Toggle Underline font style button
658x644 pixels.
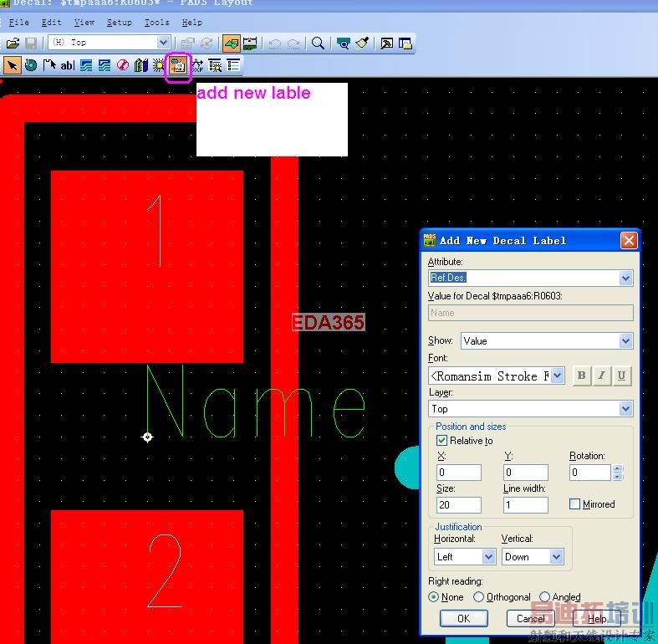pyautogui.click(x=621, y=376)
